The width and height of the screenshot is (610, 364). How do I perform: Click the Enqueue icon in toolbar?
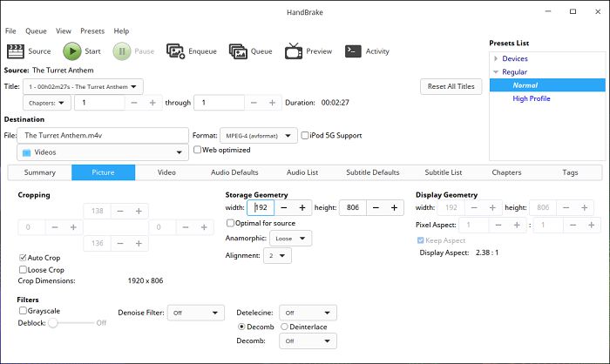pyautogui.click(x=175, y=51)
